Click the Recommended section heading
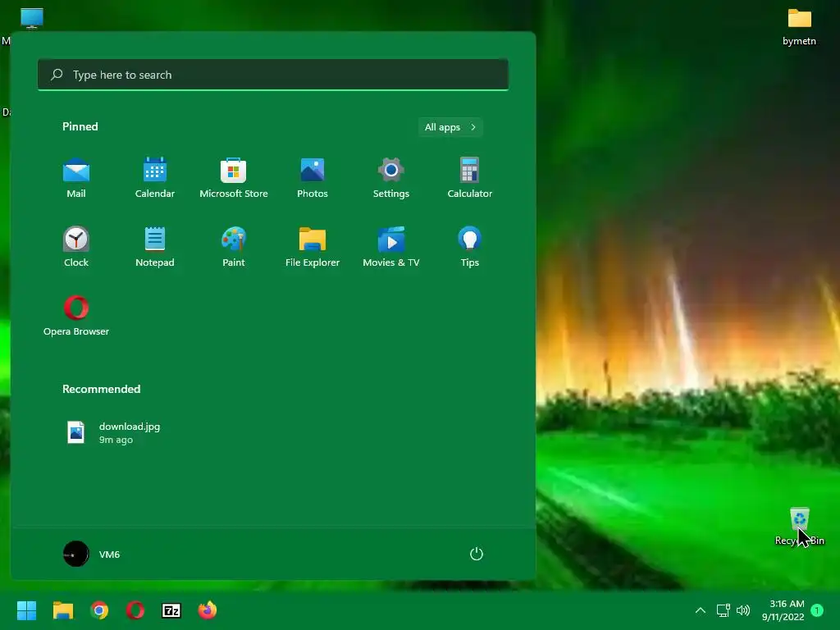Screen dimensions: 840x630 tap(101, 389)
